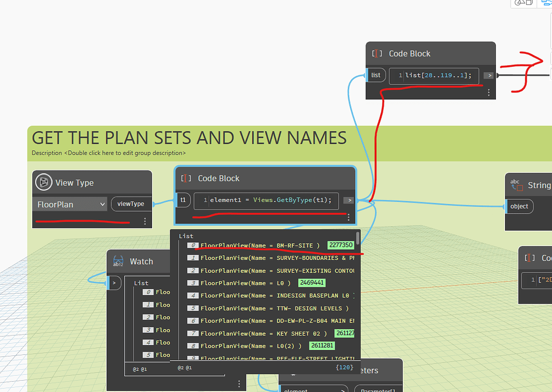Expand the output chevron on the list Code Block

pyautogui.click(x=488, y=75)
